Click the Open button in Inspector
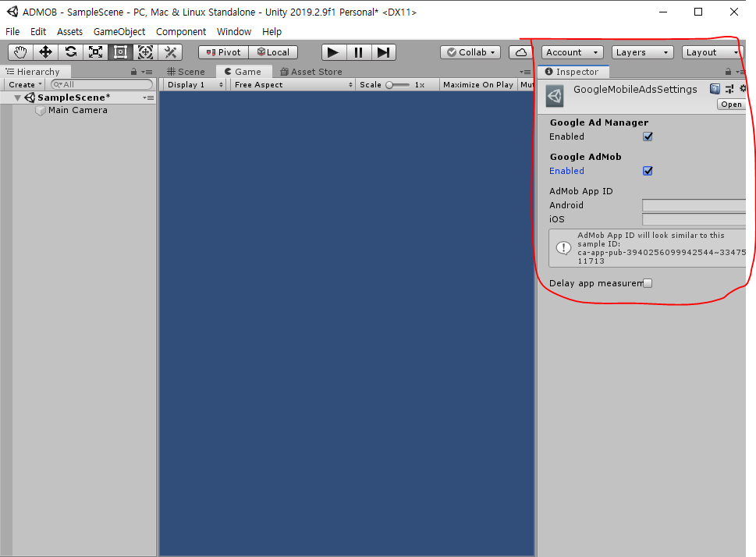The image size is (756, 557). click(x=731, y=105)
